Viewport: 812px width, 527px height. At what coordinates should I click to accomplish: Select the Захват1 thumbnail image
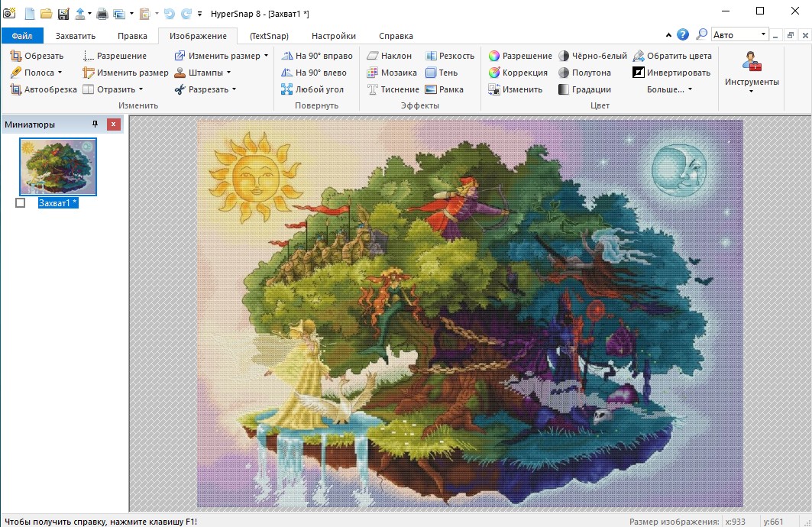(58, 167)
